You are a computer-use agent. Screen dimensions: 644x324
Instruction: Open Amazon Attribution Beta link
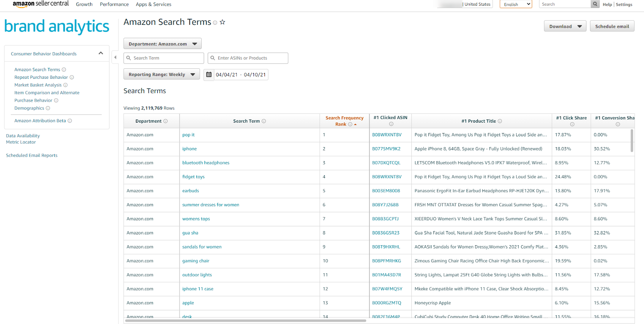[40, 121]
